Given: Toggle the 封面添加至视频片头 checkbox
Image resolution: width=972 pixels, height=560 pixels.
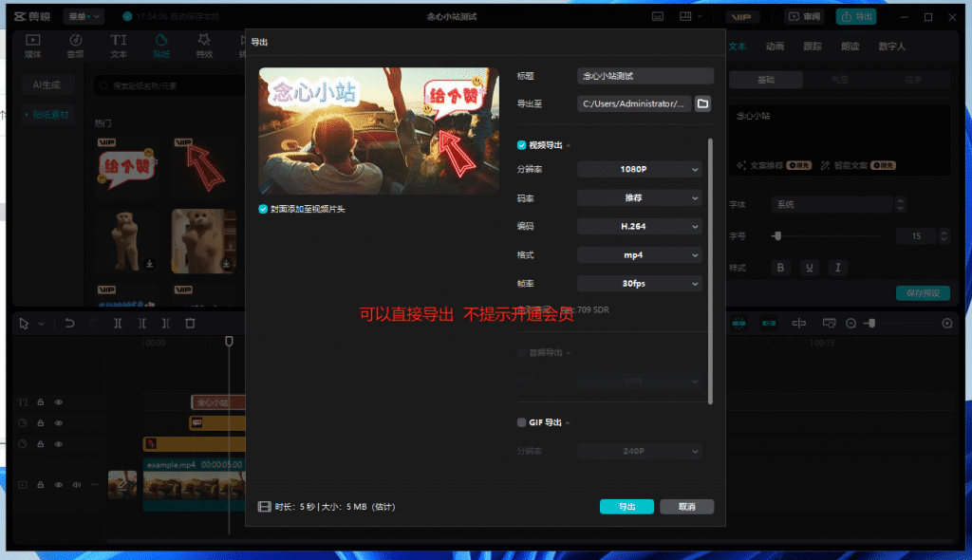Looking at the screenshot, I should click(263, 209).
